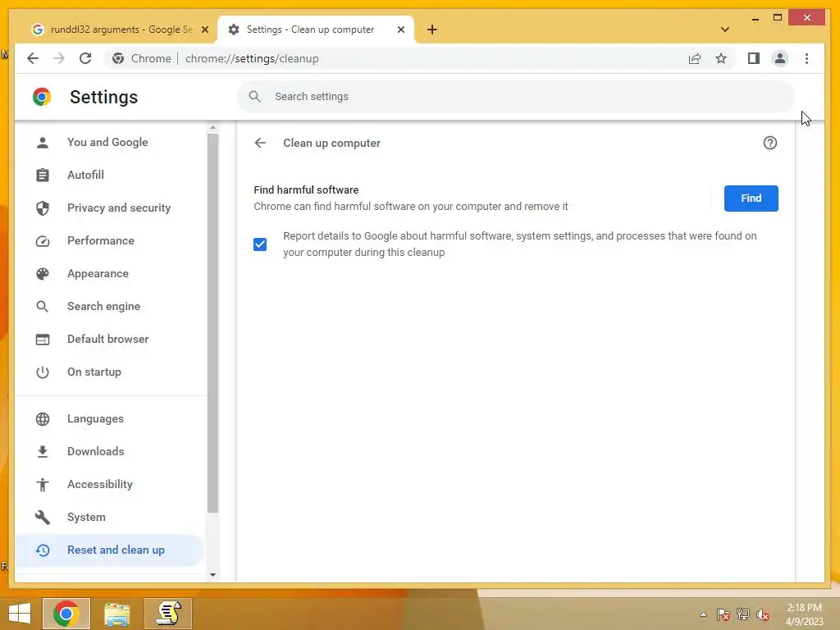Click the browser back arrow

[x=33, y=58]
